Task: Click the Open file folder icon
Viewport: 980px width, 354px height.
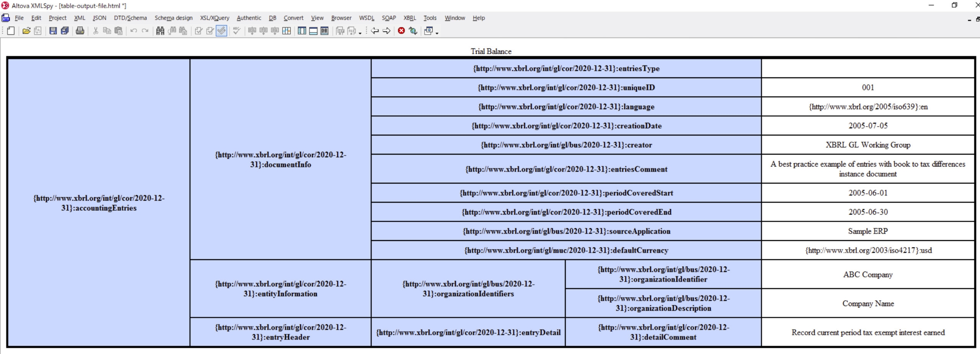Action: tap(26, 31)
